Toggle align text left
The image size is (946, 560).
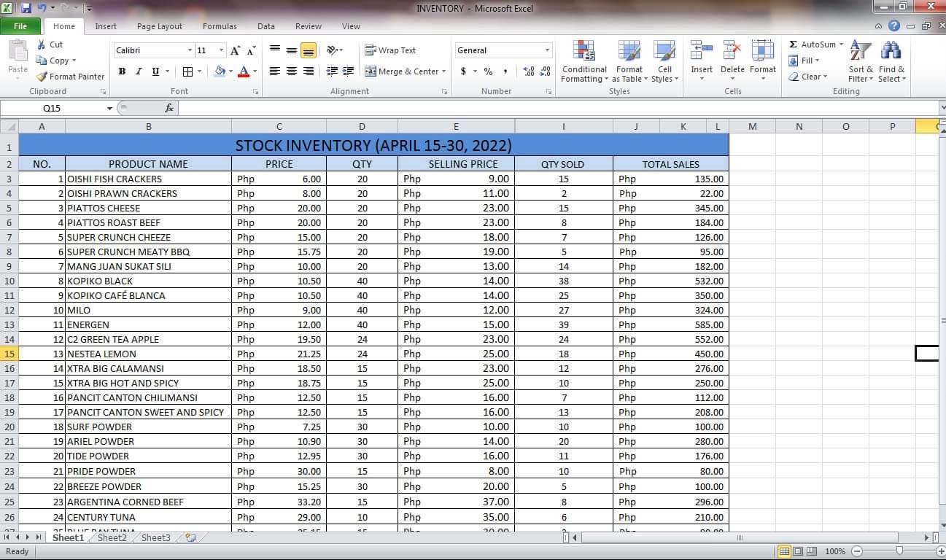[x=275, y=71]
